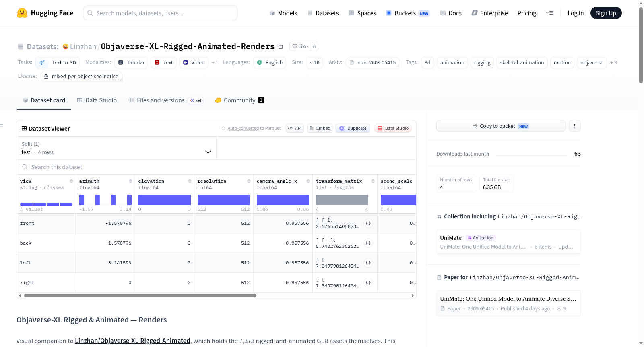Click the Embed button in Dataset Viewer
The image size is (644, 347).
coord(320,128)
